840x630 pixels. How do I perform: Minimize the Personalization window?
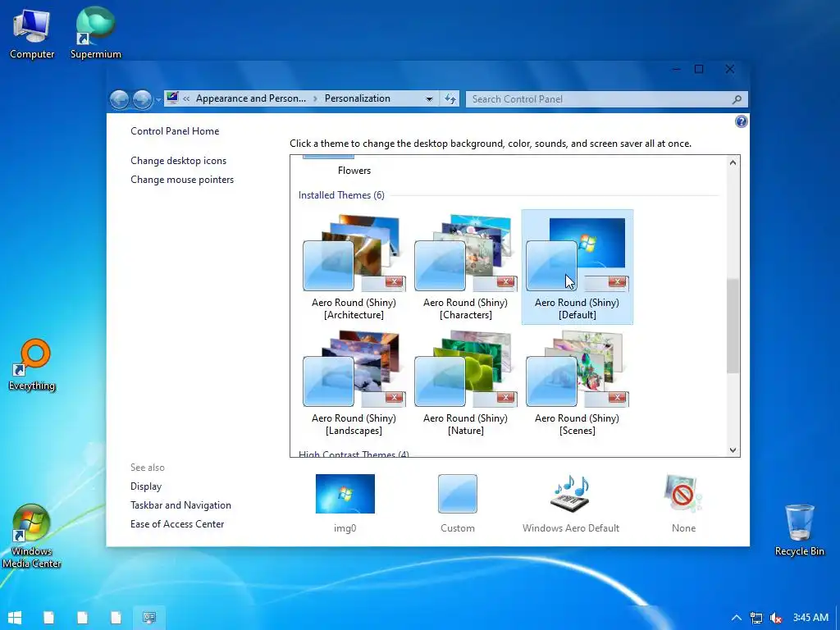pos(677,69)
